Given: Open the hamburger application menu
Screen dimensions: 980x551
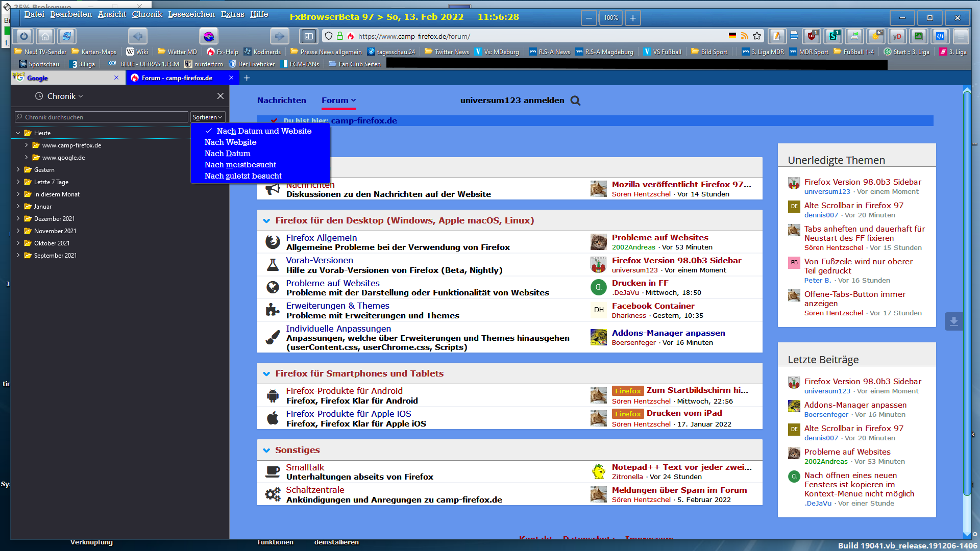Looking at the screenshot, I should [961, 36].
